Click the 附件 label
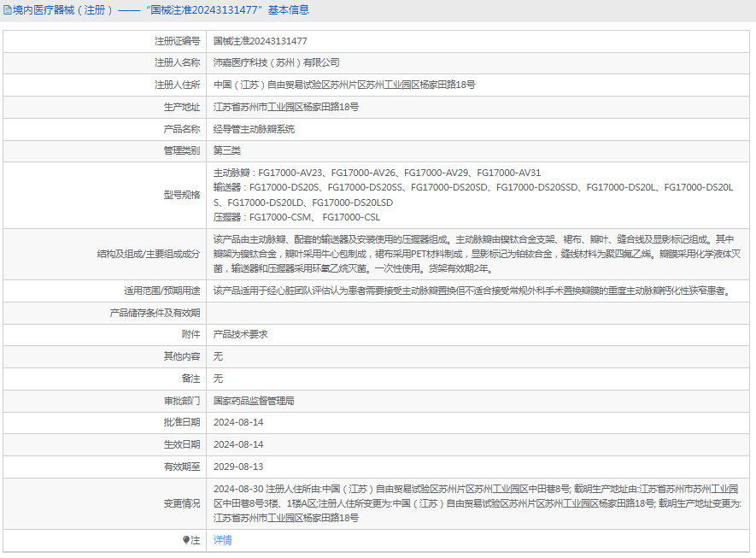The height and width of the screenshot is (558, 756). click(191, 334)
